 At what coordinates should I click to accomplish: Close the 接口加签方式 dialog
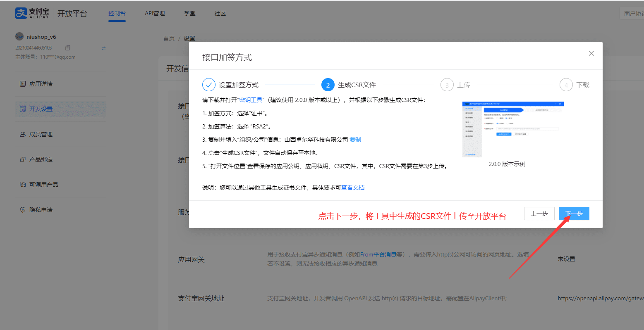tap(591, 53)
